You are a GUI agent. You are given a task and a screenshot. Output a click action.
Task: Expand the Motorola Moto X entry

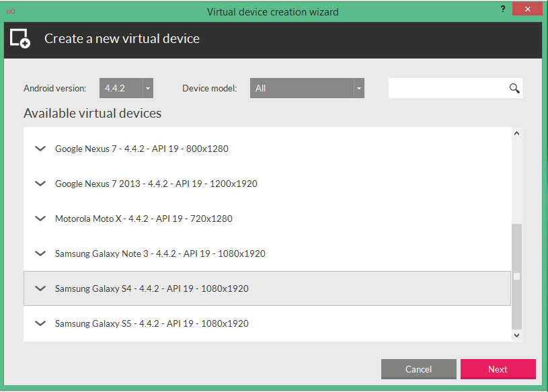point(40,219)
